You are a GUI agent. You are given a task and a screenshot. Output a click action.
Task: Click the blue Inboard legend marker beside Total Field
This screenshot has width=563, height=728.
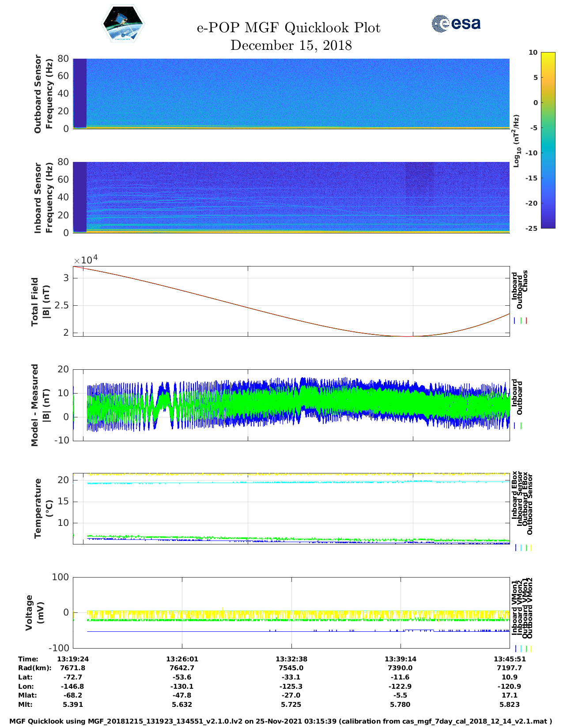point(515,321)
